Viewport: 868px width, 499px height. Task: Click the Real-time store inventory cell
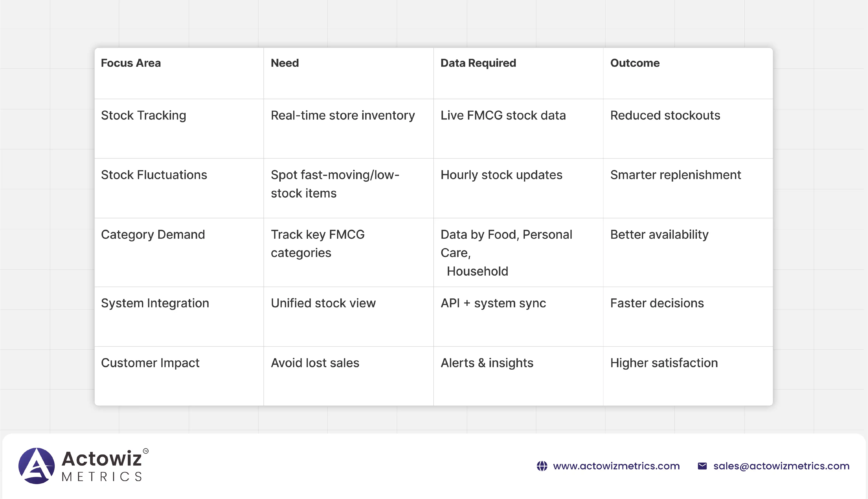[343, 116]
